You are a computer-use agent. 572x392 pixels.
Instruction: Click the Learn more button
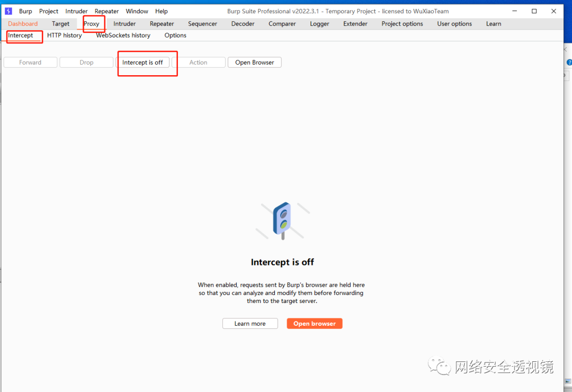250,324
